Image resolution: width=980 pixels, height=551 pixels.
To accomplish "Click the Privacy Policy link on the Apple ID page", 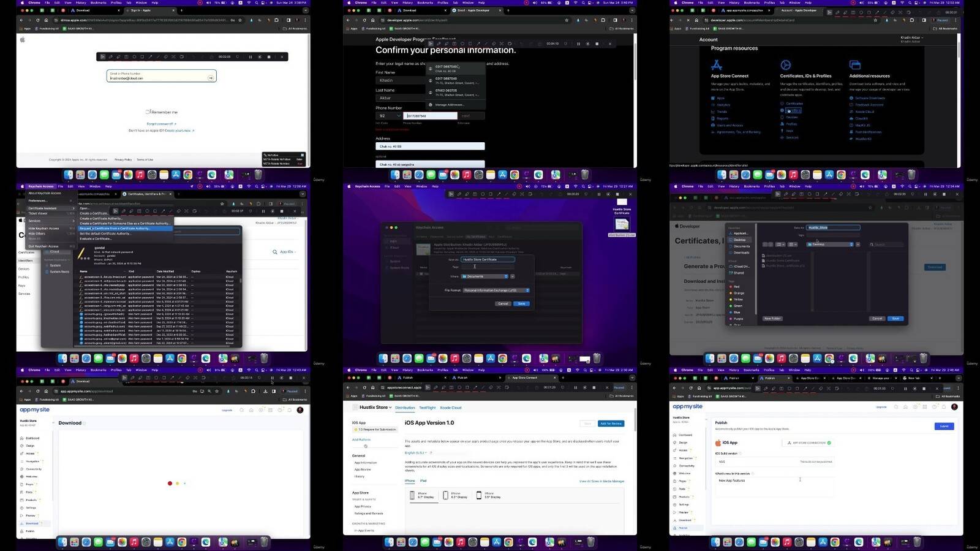I will coord(123,160).
